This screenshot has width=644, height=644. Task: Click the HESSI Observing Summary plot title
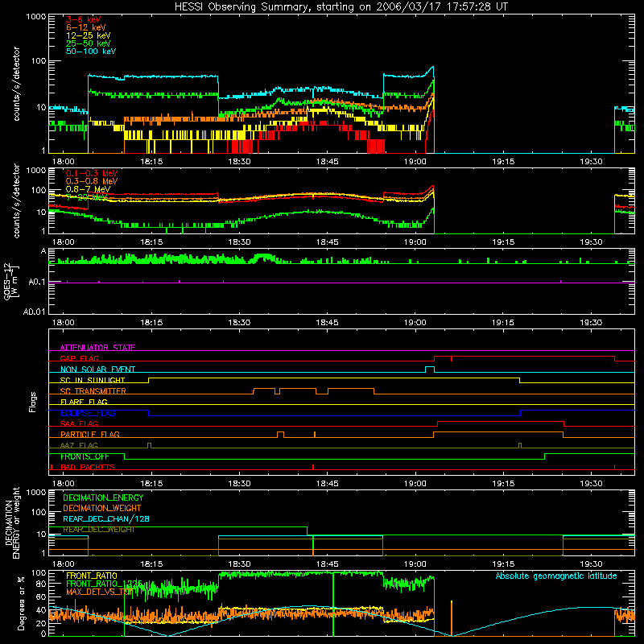click(x=341, y=7)
